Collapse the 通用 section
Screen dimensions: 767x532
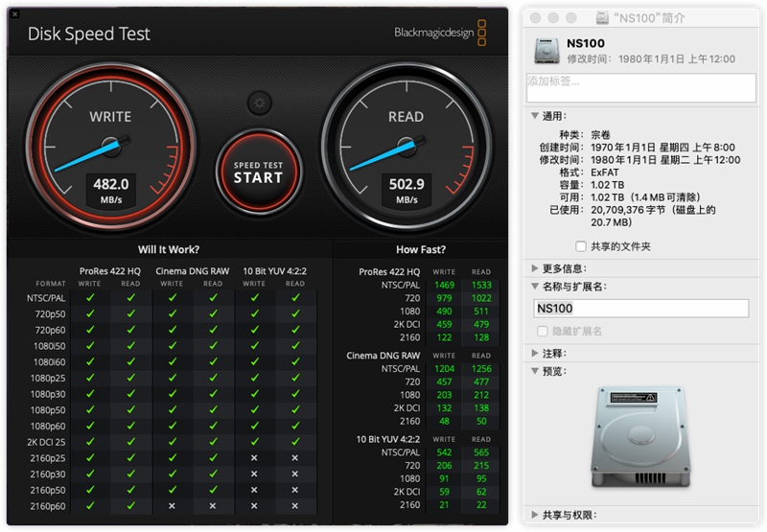[x=535, y=116]
